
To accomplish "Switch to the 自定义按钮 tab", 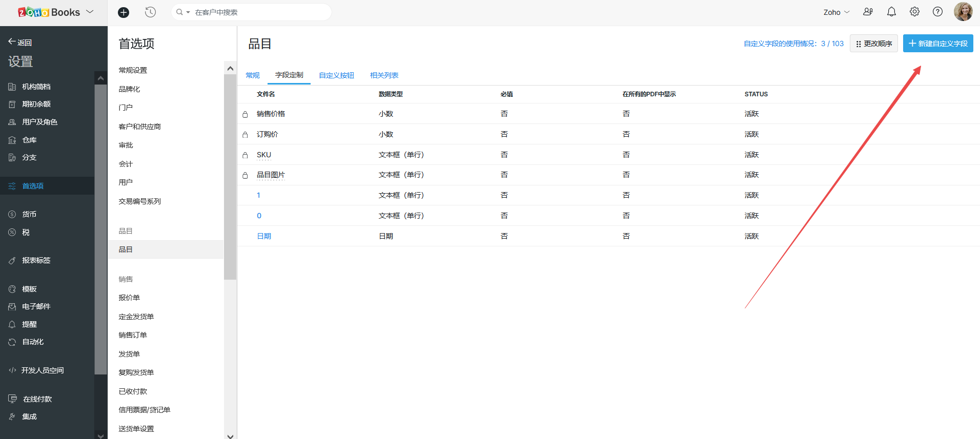I will [336, 75].
